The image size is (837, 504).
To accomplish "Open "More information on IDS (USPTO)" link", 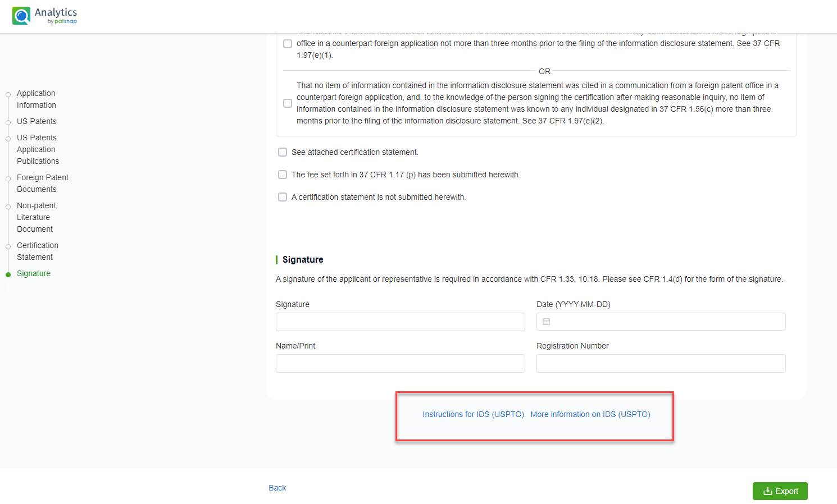I will tap(590, 414).
